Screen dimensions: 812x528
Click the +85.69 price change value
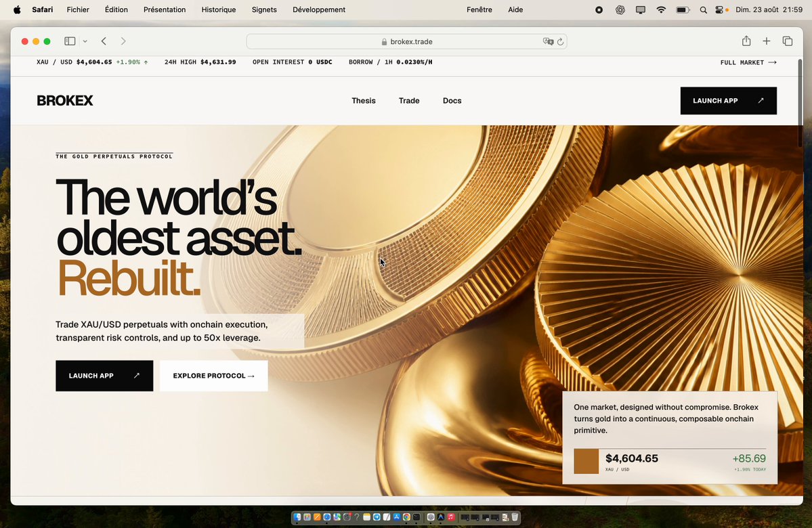pos(749,458)
